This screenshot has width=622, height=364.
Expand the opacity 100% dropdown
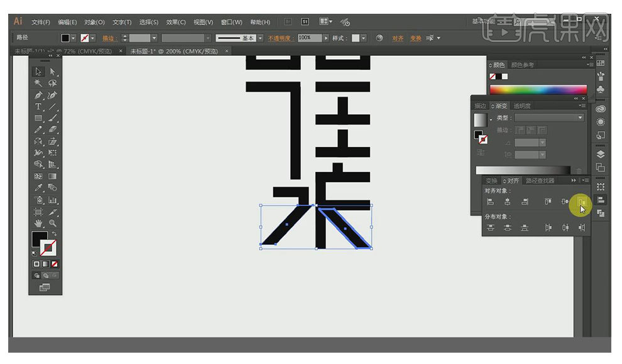click(325, 38)
